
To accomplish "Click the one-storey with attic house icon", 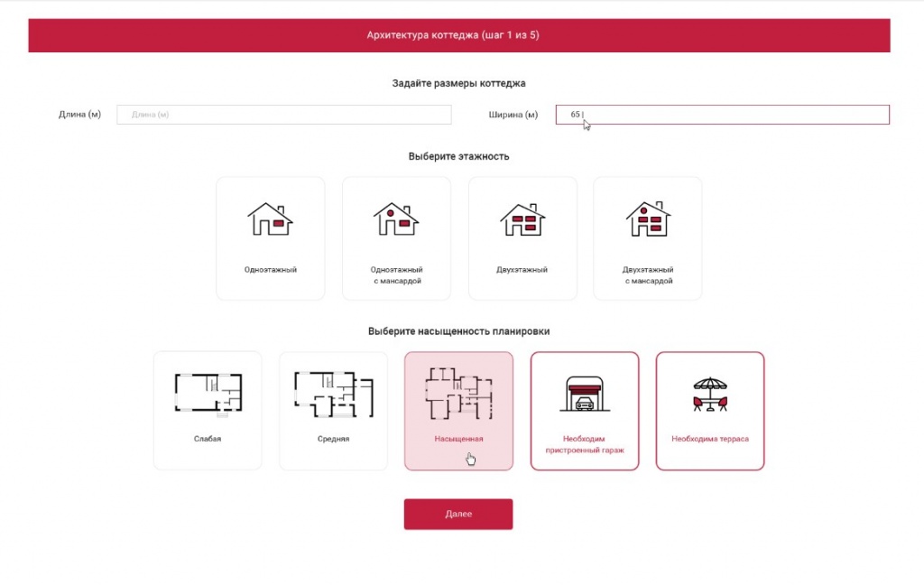I will tap(396, 218).
